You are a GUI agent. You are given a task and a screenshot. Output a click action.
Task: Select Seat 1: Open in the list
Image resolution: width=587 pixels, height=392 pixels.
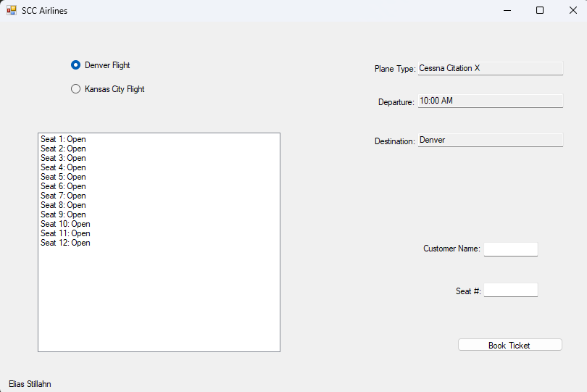(x=63, y=139)
